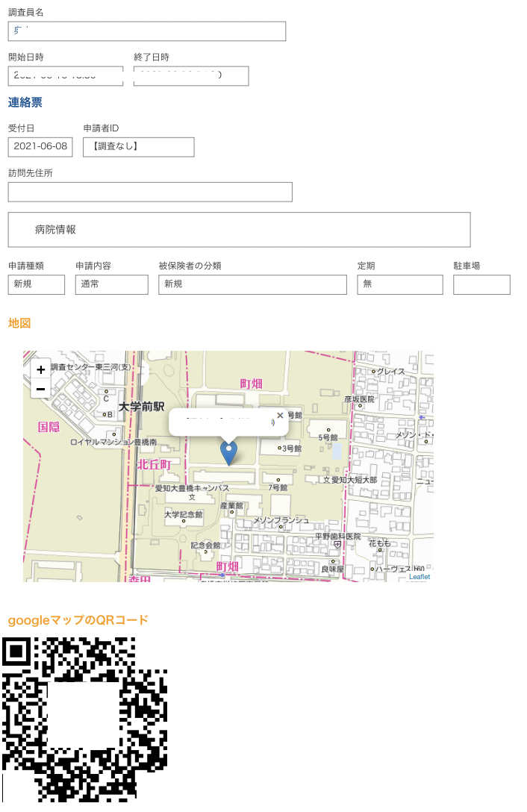Image resolution: width=527 pixels, height=812 pixels.
Task: Click メゾンフランシュ label on map
Action: [281, 520]
